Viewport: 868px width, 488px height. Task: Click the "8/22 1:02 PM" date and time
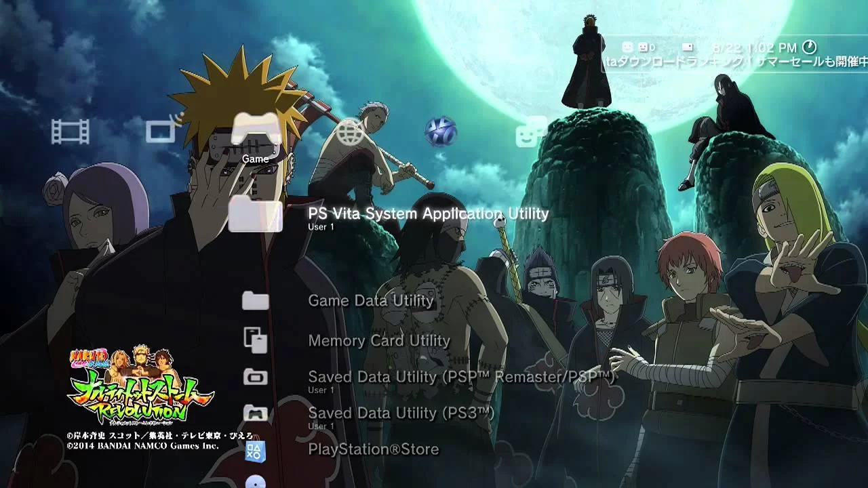click(x=754, y=47)
